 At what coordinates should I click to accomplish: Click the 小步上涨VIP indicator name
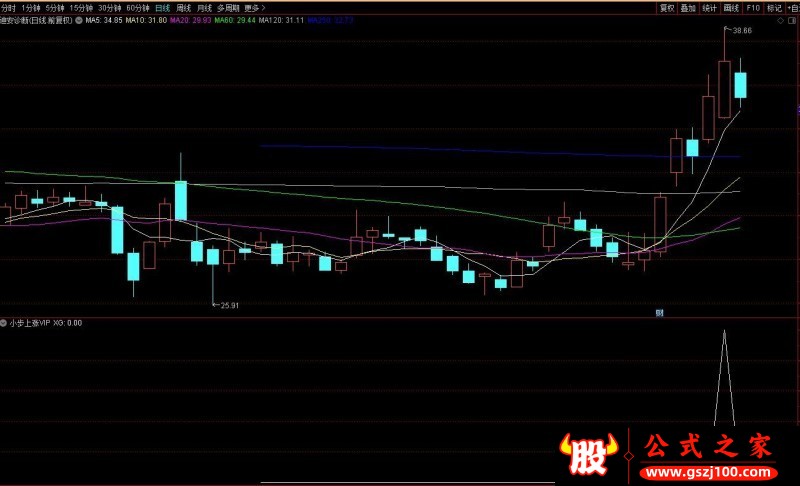point(30,323)
